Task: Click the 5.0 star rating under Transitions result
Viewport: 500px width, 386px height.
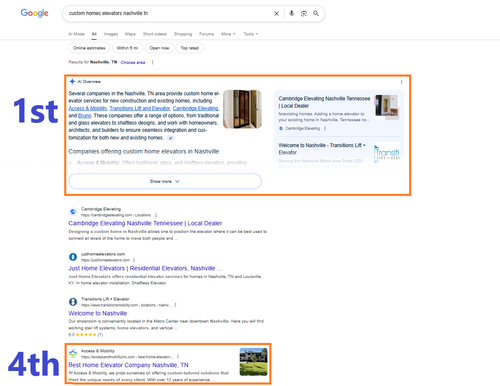Action: (86, 335)
